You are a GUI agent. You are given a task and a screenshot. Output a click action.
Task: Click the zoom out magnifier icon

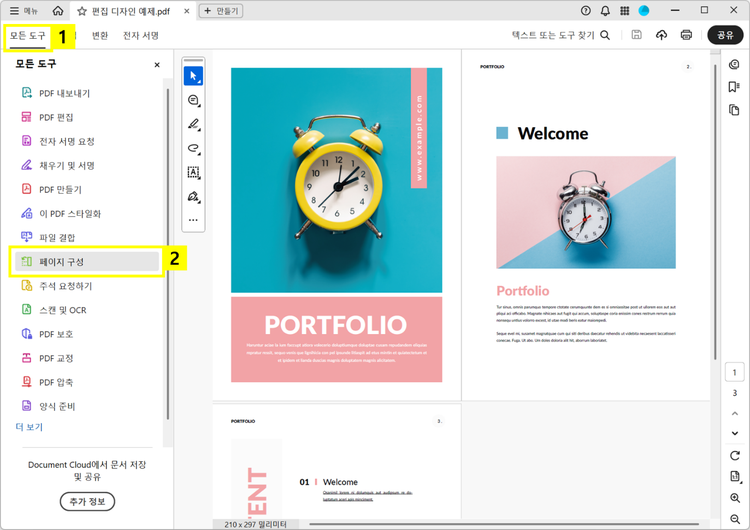pos(735,519)
